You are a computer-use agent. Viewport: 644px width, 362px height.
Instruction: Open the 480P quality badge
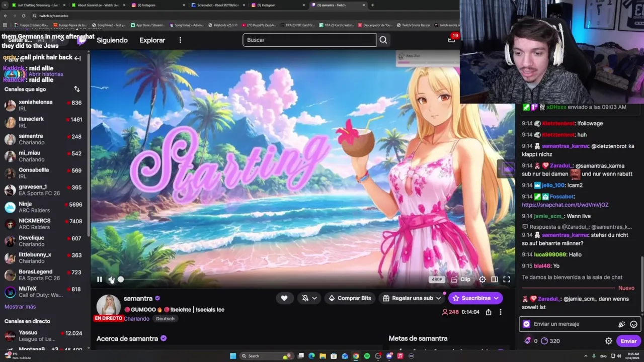click(437, 280)
